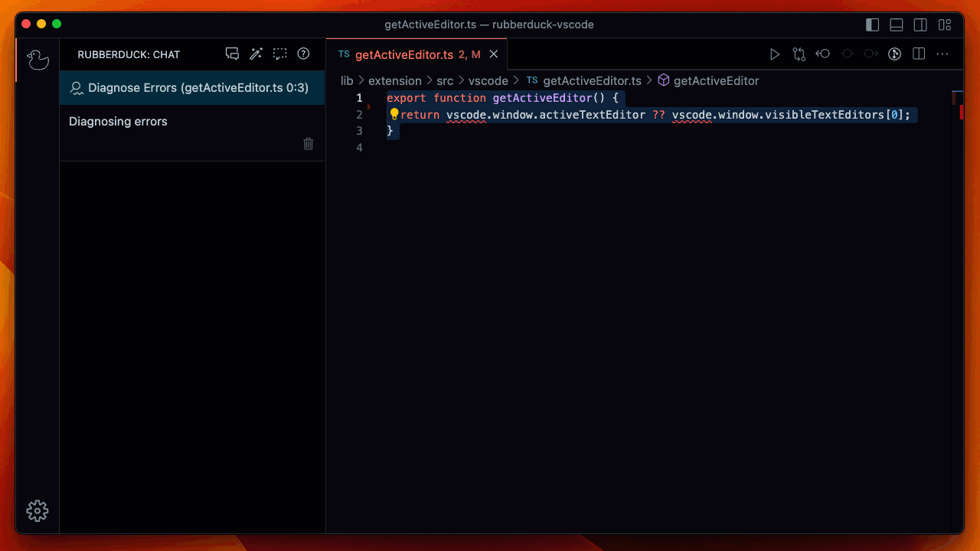Open the git graph circular branch icon
Viewport: 980px width, 551px height.
pyautogui.click(x=894, y=54)
